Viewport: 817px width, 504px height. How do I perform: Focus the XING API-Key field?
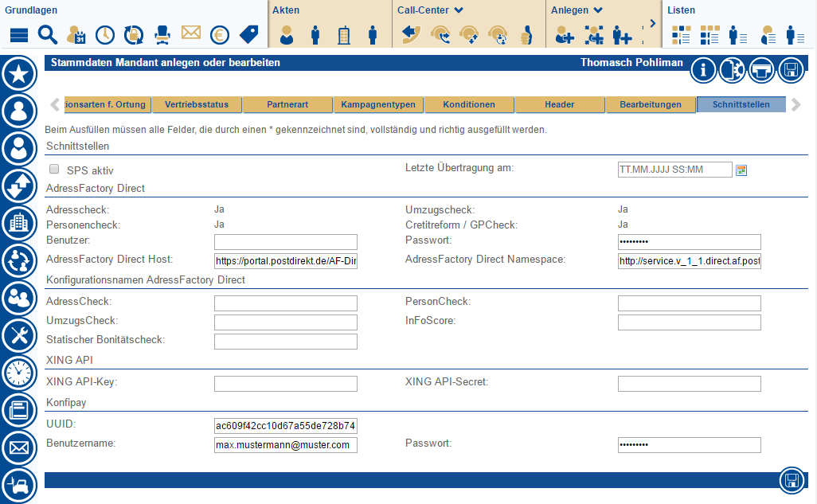pyautogui.click(x=286, y=384)
